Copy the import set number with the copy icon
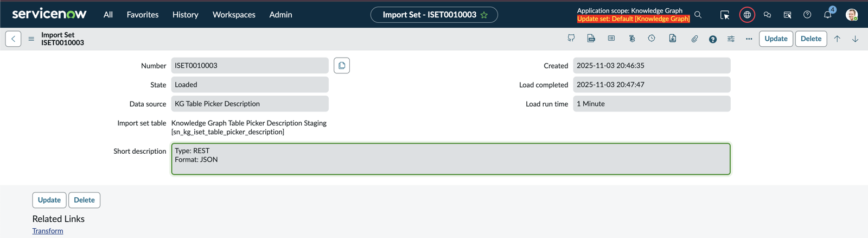Image resolution: width=868 pixels, height=238 pixels. point(342,66)
